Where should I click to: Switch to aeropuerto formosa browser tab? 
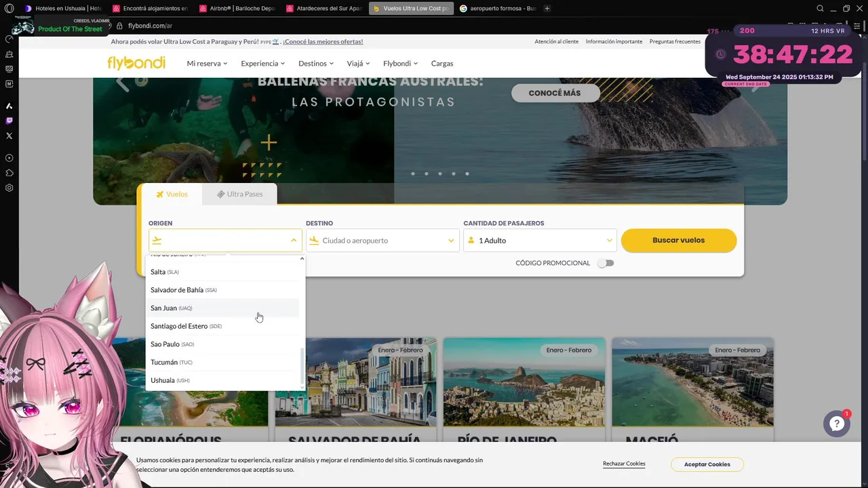pyautogui.click(x=498, y=8)
